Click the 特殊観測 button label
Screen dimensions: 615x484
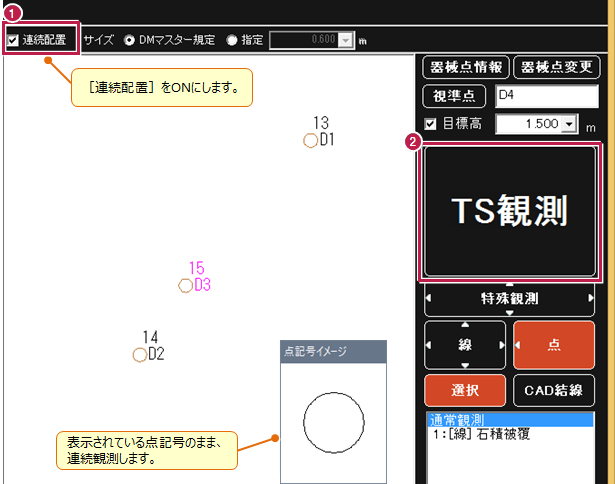click(x=509, y=298)
